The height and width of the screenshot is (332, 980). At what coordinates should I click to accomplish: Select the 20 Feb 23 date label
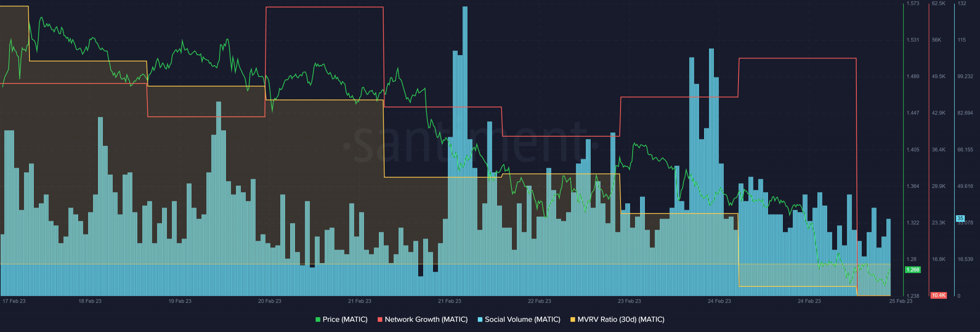pos(269,301)
